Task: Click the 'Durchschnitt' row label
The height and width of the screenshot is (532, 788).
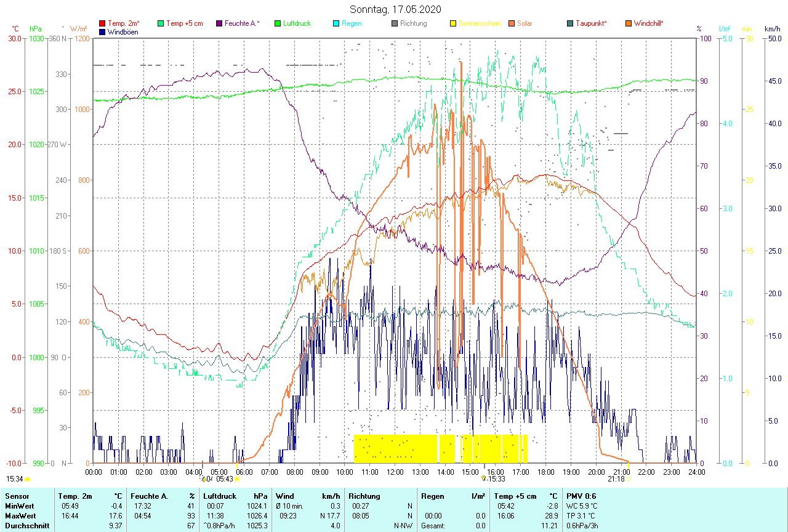Action: click(x=26, y=526)
